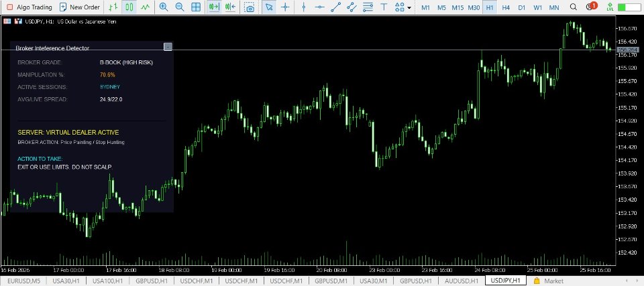Open the USA30,H1 tab next to EURUSD,M5
Viewport: 644px width, 286px height.
pyautogui.click(x=65, y=281)
